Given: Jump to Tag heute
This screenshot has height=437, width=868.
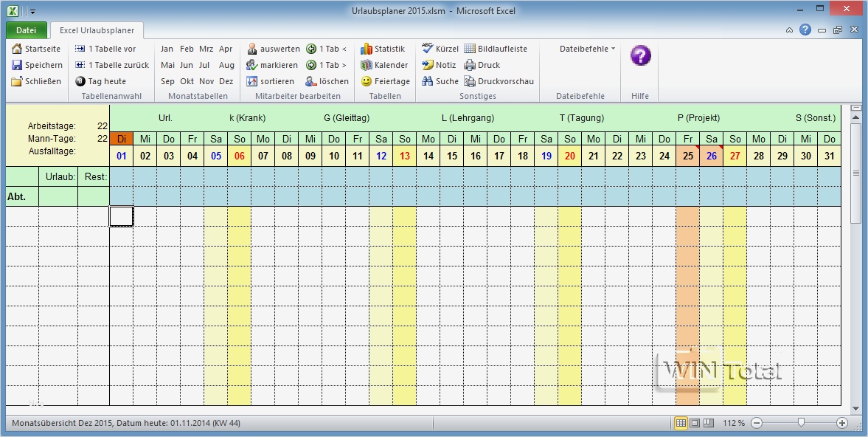Looking at the screenshot, I should [98, 81].
